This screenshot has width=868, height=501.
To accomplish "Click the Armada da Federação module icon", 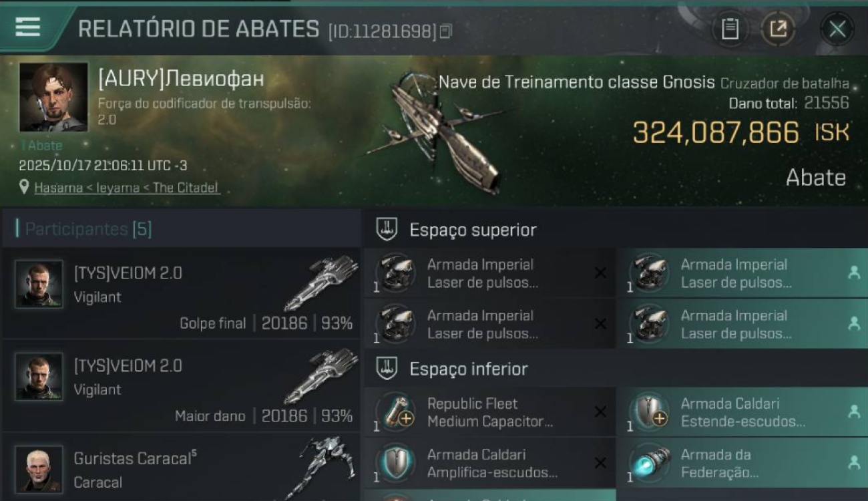I will coord(649,463).
